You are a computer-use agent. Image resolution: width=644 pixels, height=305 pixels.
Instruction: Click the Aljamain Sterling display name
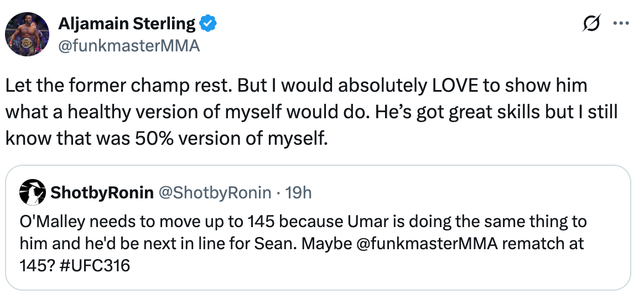127,24
